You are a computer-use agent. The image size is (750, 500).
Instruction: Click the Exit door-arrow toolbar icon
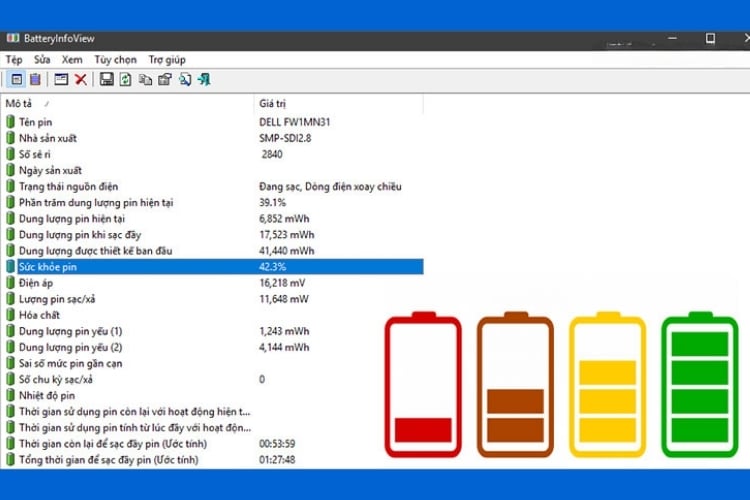(x=204, y=79)
